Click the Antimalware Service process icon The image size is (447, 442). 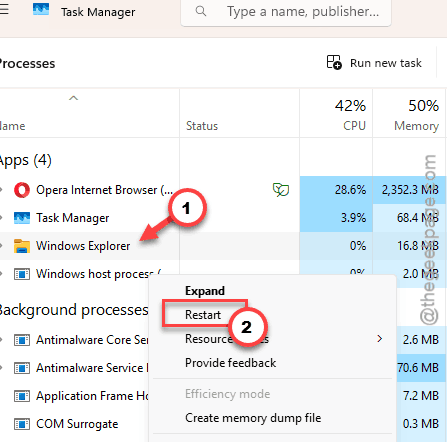pyautogui.click(x=22, y=368)
